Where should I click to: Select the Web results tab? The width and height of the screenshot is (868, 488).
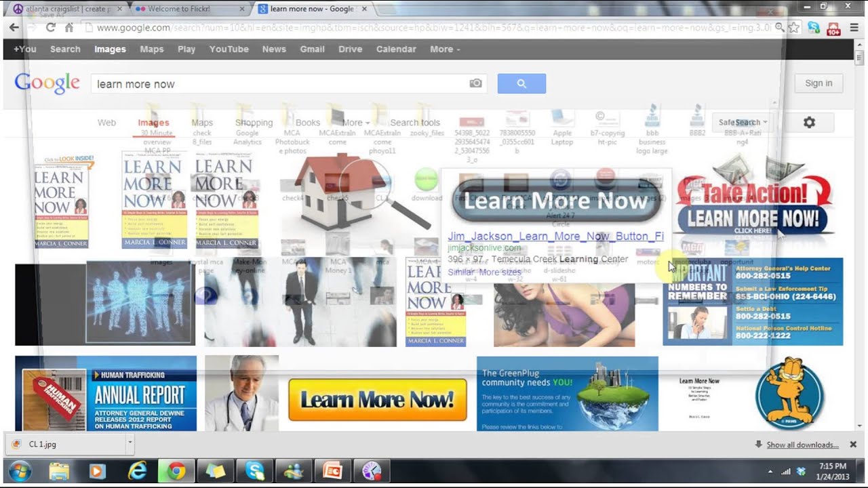(x=106, y=123)
